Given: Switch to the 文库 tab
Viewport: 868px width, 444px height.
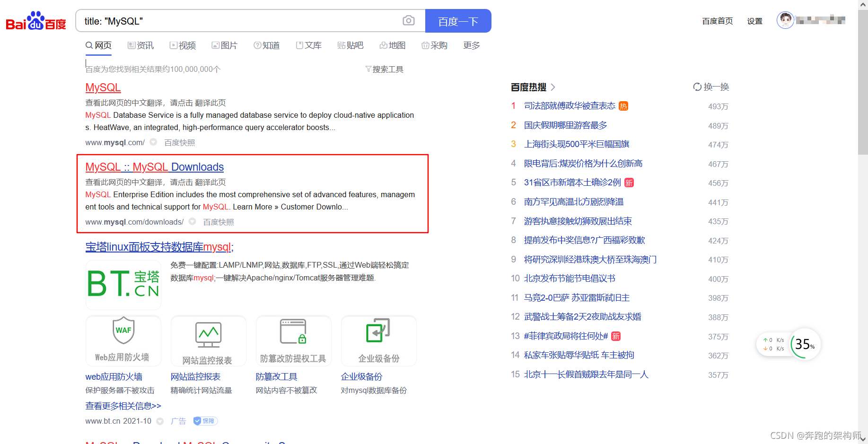Looking at the screenshot, I should coord(308,45).
